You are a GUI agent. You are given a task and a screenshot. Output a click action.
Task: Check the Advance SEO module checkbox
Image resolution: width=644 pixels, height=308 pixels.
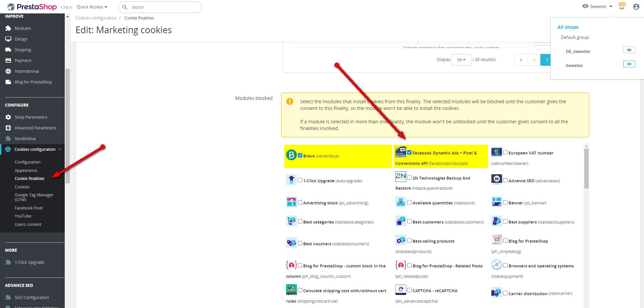[x=505, y=180]
